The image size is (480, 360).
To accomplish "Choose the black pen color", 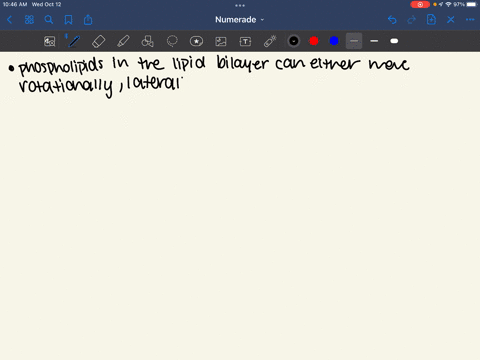I will (x=294, y=41).
